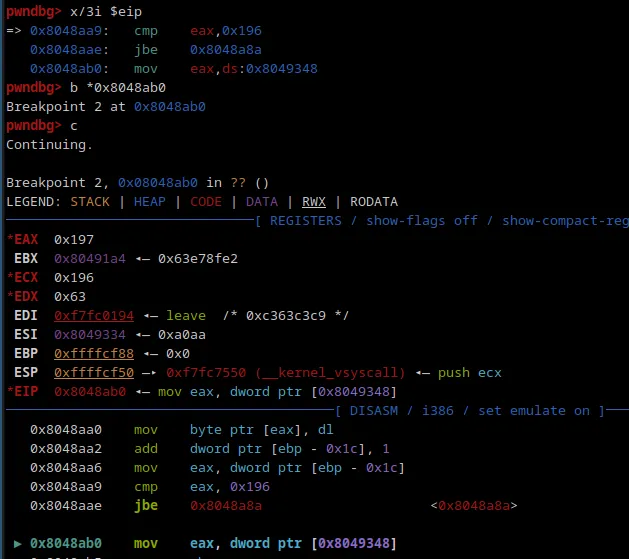Click the 'x/3i $eip' command text
The width and height of the screenshot is (629, 559).
(x=106, y=12)
